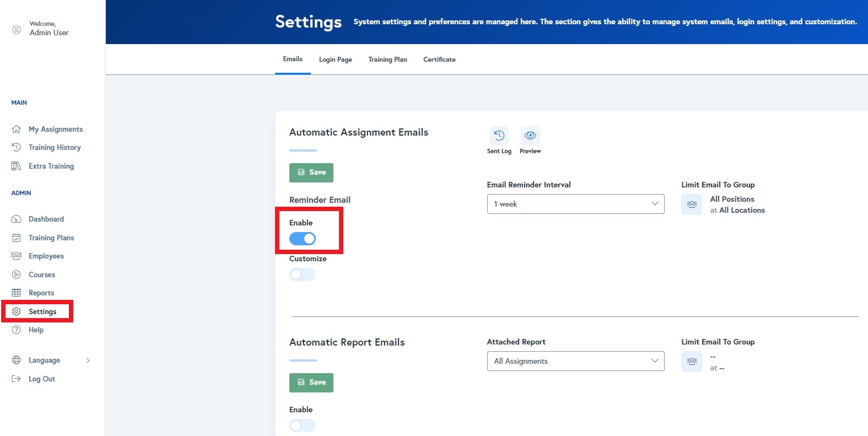Expand the Attached Report dropdown
The height and width of the screenshot is (436, 868).
point(575,361)
